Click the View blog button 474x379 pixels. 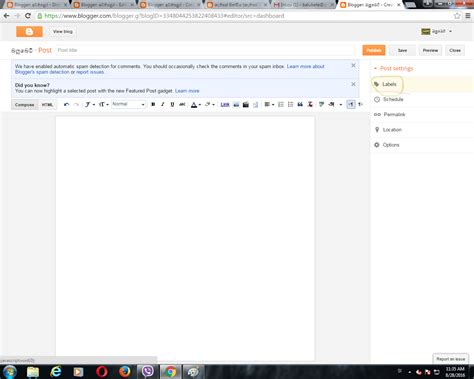pyautogui.click(x=63, y=31)
